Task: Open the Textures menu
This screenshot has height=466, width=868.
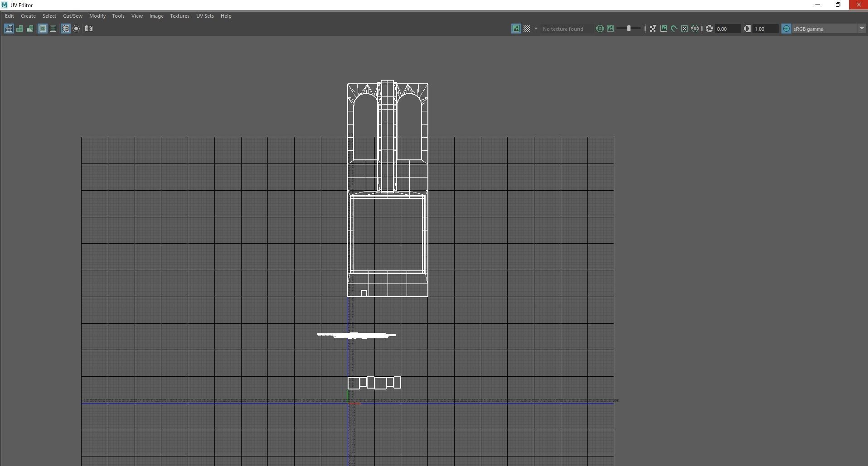Action: point(179,16)
